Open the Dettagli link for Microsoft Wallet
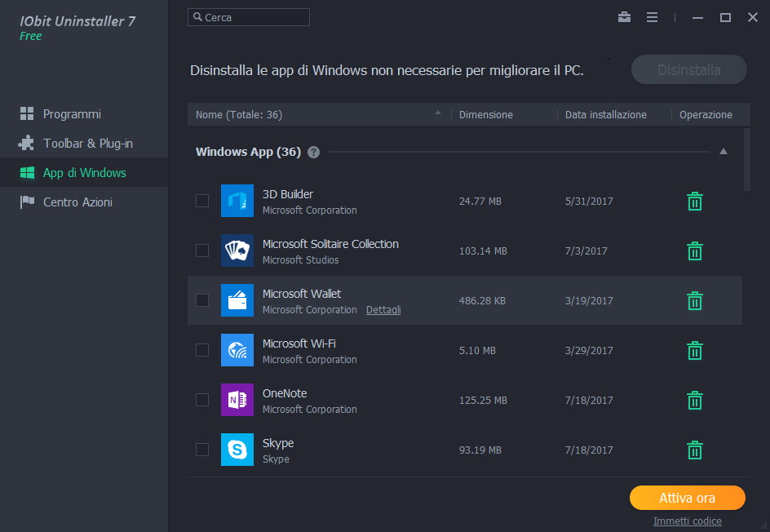Screen dimensions: 770x532 tap(383, 310)
